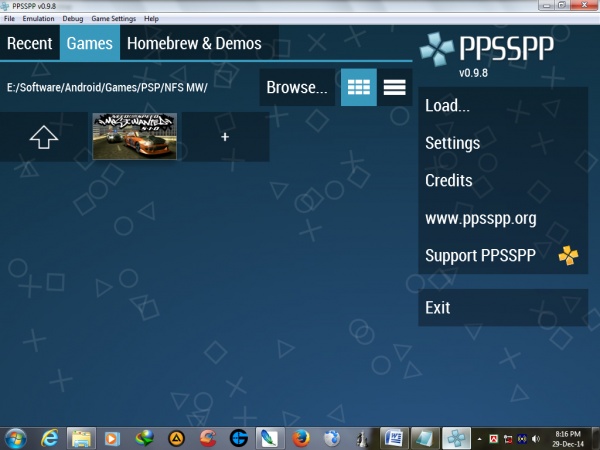Screen dimensions: 600x450
Task: Open the Emulation menu
Action: tap(38, 18)
